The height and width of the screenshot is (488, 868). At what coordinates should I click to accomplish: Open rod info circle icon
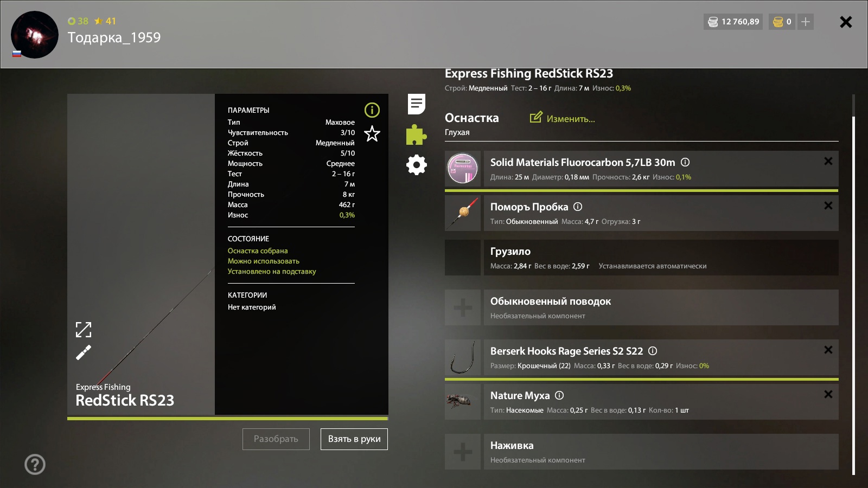point(372,110)
